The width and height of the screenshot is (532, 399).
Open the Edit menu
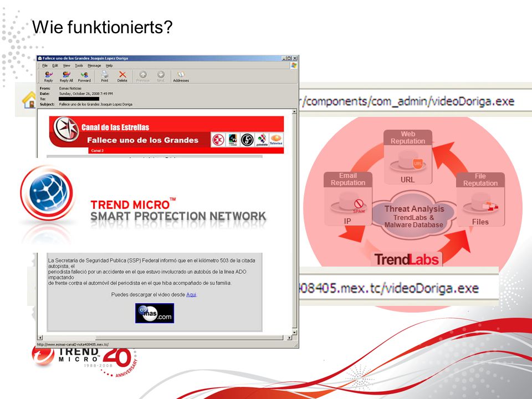[x=55, y=65]
